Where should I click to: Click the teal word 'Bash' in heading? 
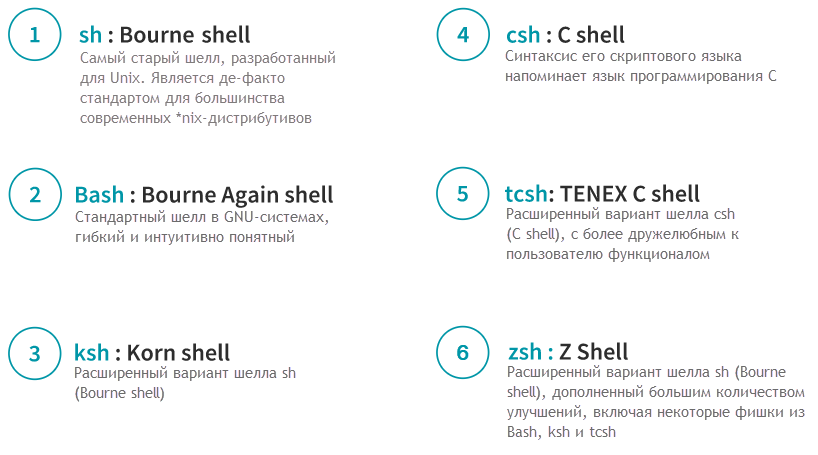click(100, 194)
